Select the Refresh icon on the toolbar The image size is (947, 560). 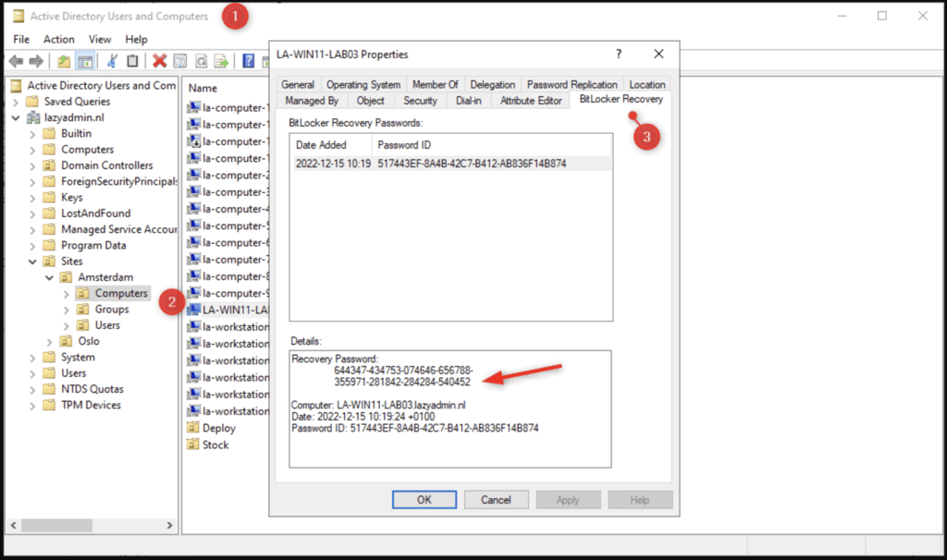(200, 60)
